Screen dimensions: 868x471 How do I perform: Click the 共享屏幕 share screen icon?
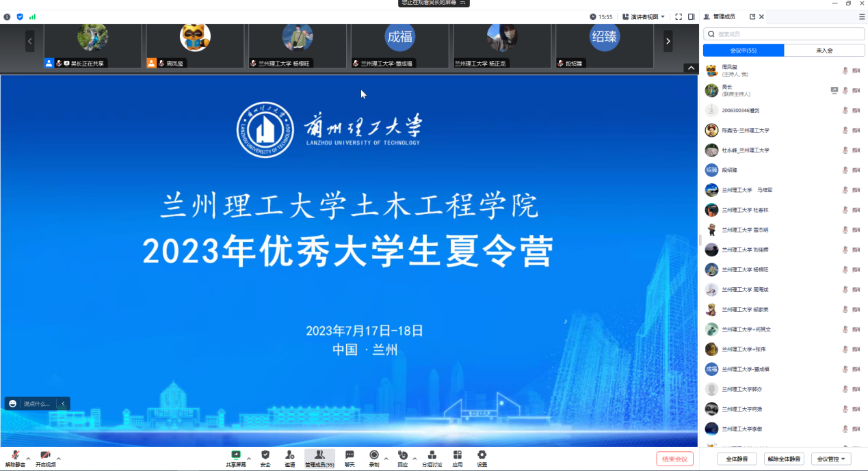point(236,456)
